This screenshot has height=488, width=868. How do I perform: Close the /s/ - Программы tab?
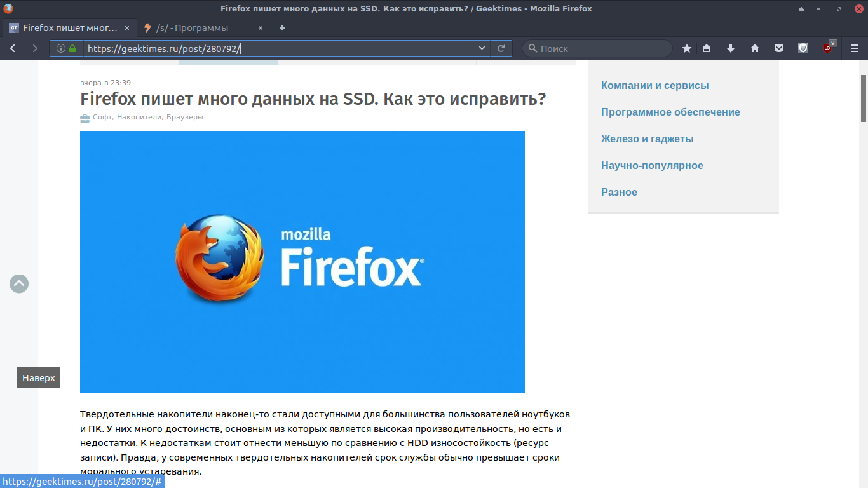click(260, 28)
